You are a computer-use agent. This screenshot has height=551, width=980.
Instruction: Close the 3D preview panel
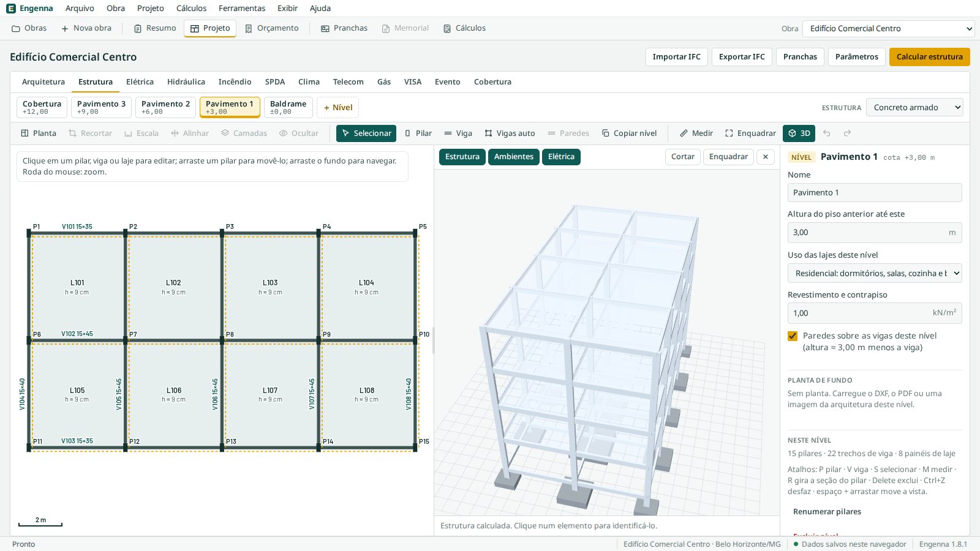pyautogui.click(x=766, y=157)
